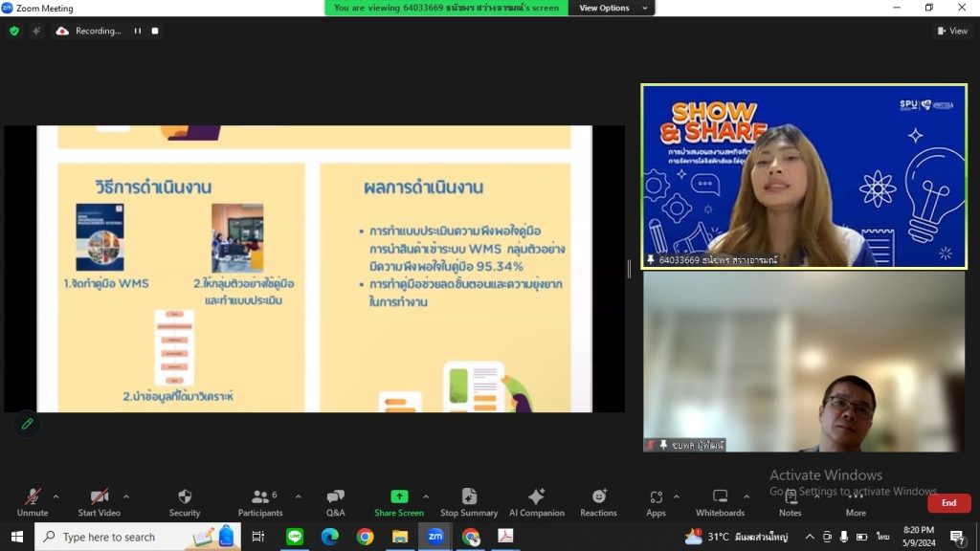Open the Reactions picker
The height and width of the screenshot is (551, 980).
598,502
